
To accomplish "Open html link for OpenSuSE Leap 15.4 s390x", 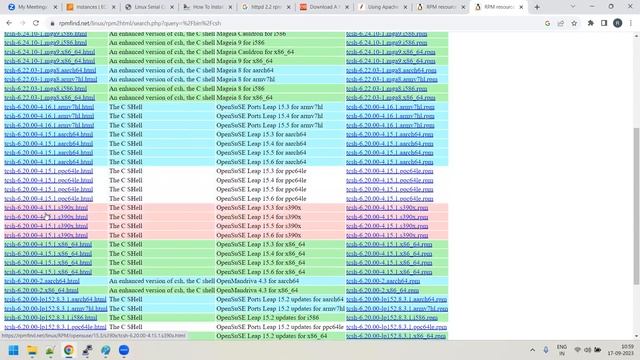I will click(x=46, y=217).
